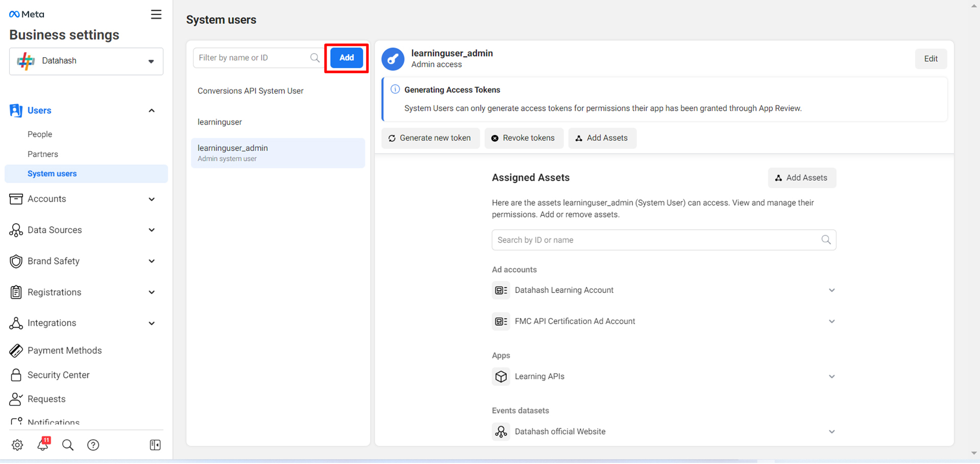Image resolution: width=980 pixels, height=464 pixels.
Task: Click the Meta logo
Action: coord(27,14)
